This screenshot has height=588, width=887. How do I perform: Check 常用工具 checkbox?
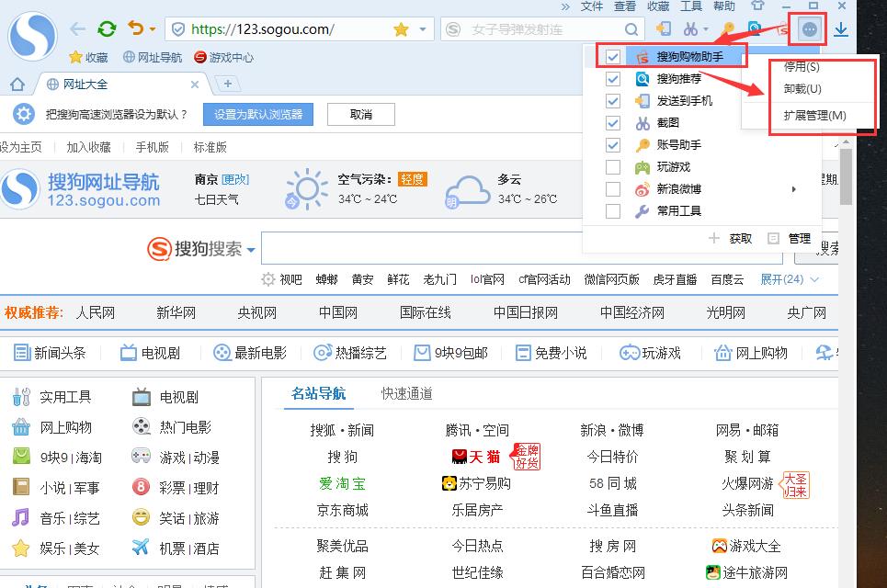(613, 211)
